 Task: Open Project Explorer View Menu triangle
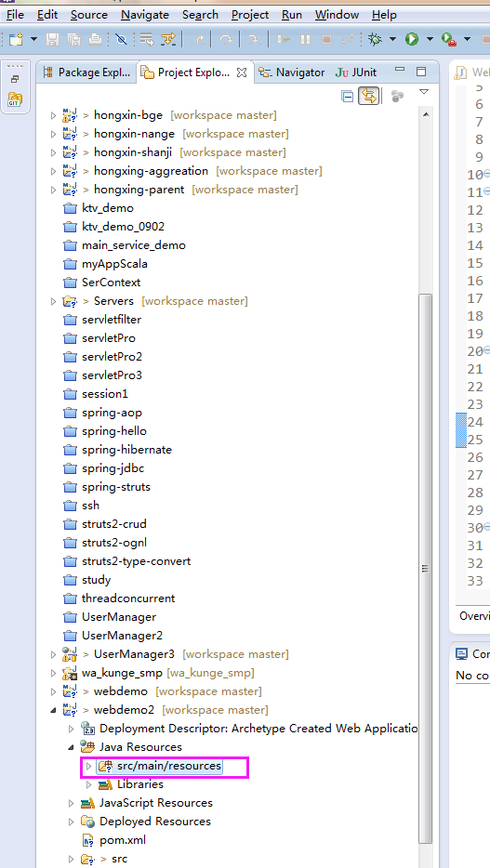coord(424,91)
